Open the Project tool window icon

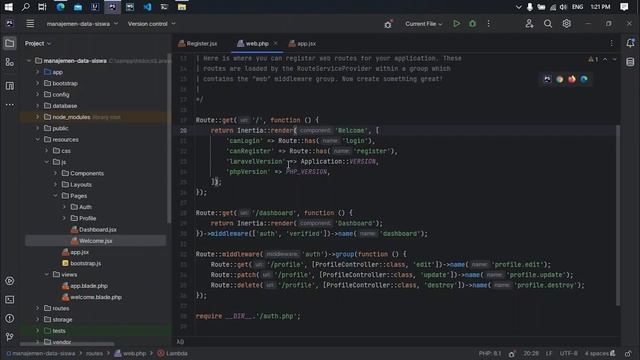click(10, 43)
